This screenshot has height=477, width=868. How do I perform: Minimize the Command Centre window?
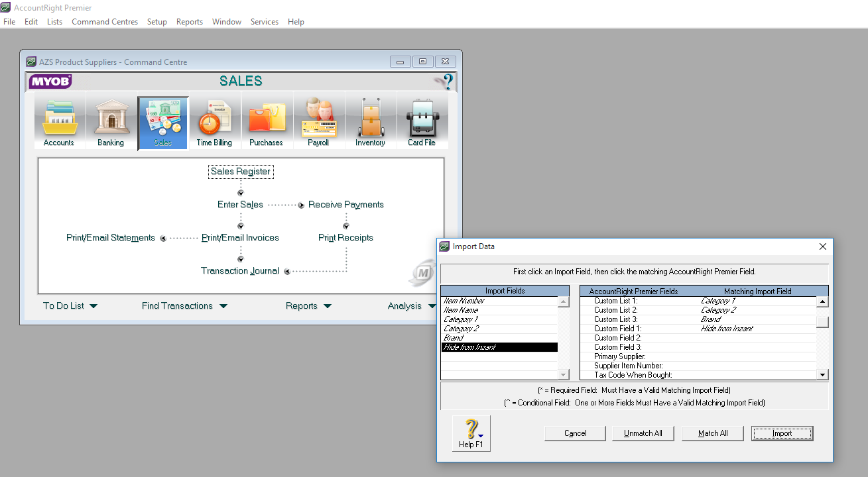[400, 62]
